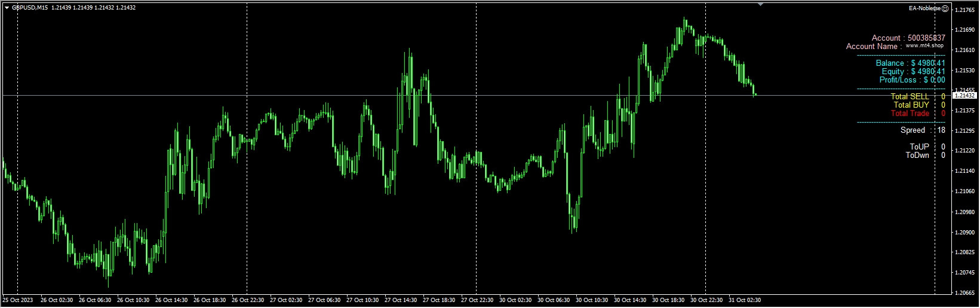The image size is (980, 308).
Task: Click the 25 Oct 2023 date on time axis
Action: point(18,300)
